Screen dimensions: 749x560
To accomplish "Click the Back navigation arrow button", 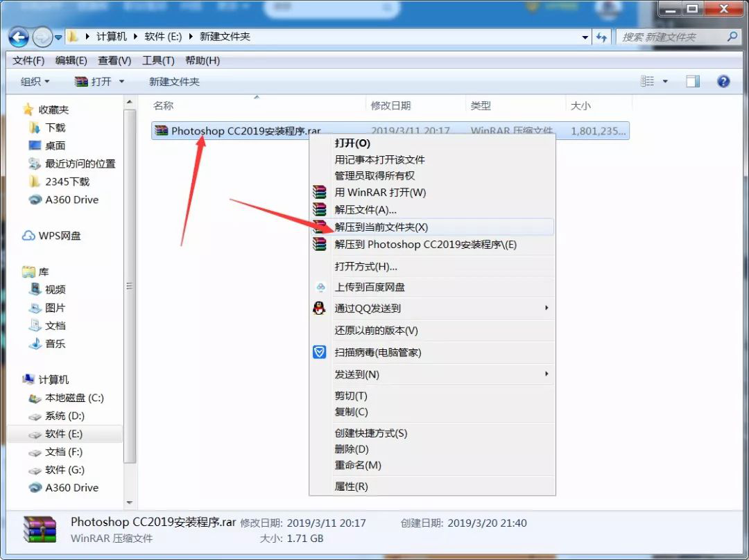I will 19,37.
